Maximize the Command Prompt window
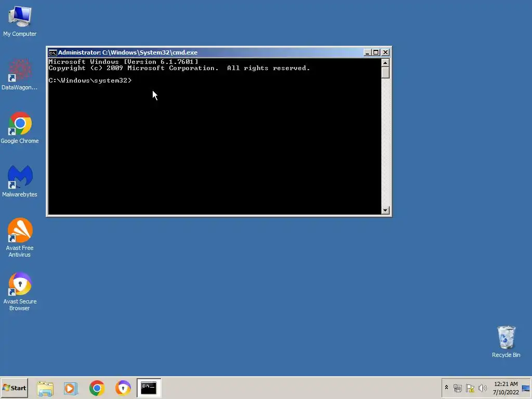Image resolution: width=532 pixels, height=399 pixels. (376, 52)
